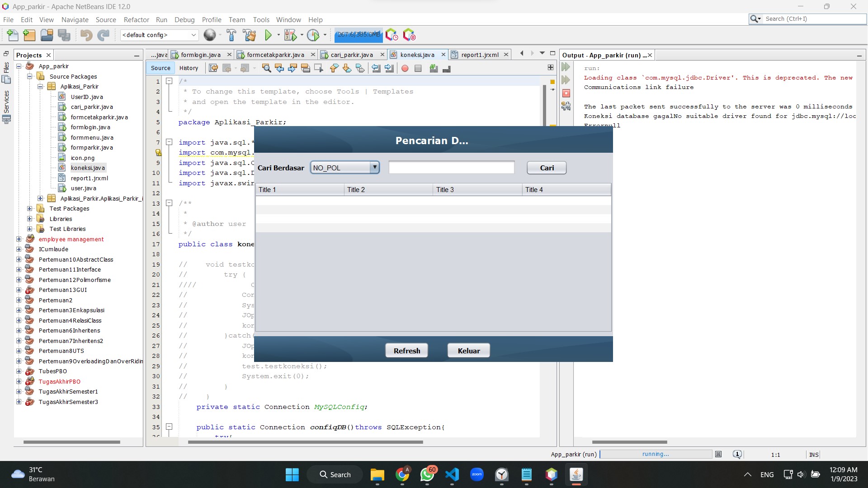Viewport: 868px width, 488px height.
Task: Open Visual Studio Code from taskbar
Action: tap(452, 474)
